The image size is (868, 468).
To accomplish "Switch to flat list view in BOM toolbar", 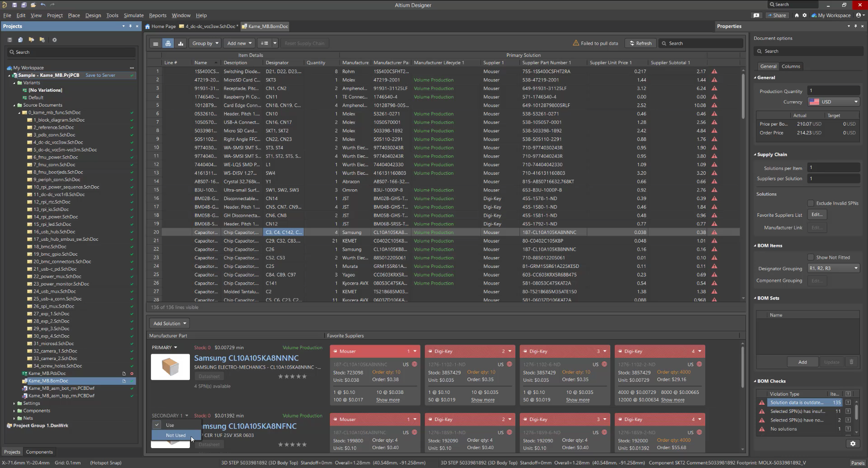I will click(156, 43).
